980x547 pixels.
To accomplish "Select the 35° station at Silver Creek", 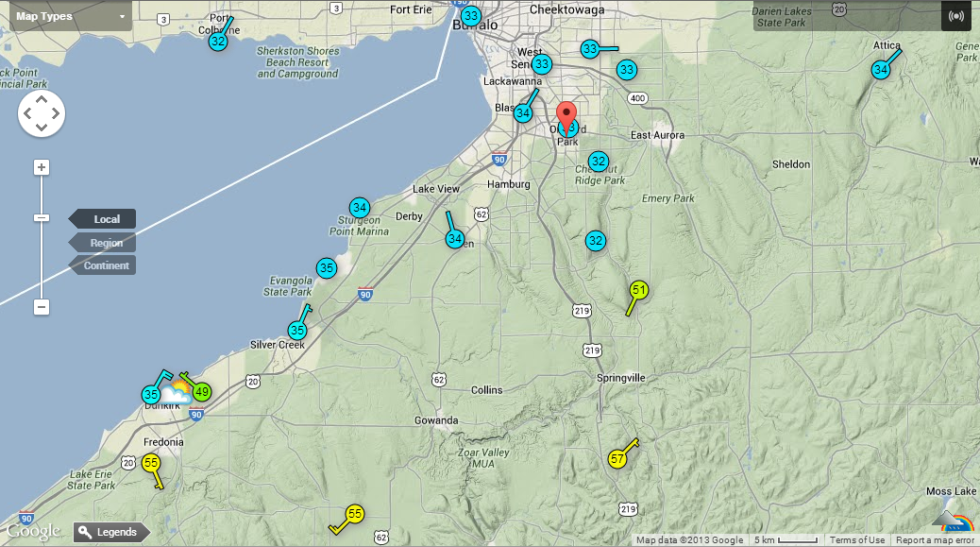I will click(297, 330).
